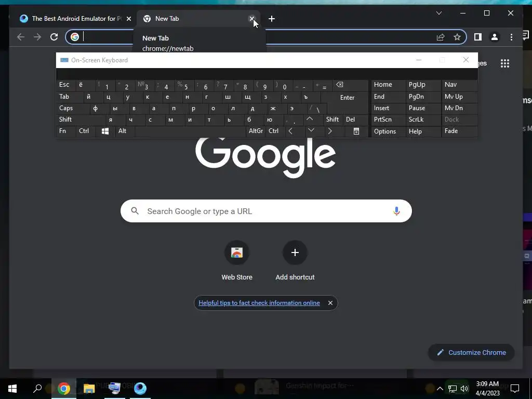Open File Explorer from the taskbar
Screen dimensions: 532x399
point(89,388)
